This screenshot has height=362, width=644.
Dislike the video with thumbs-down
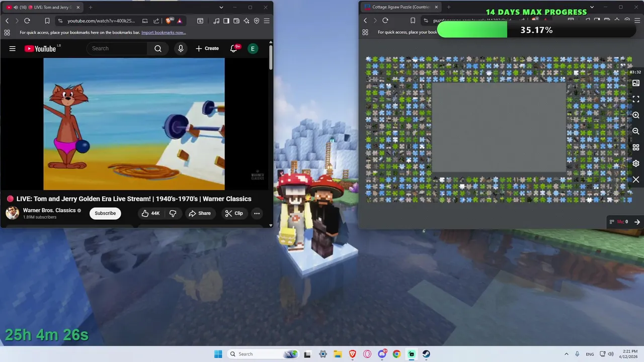point(173,213)
